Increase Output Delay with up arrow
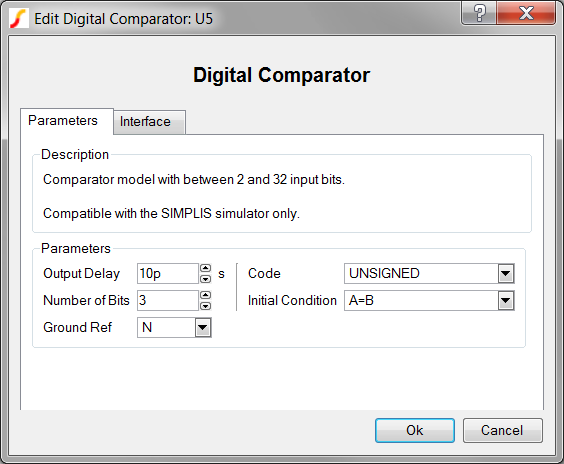Image resolution: width=564 pixels, height=464 pixels. (205, 268)
